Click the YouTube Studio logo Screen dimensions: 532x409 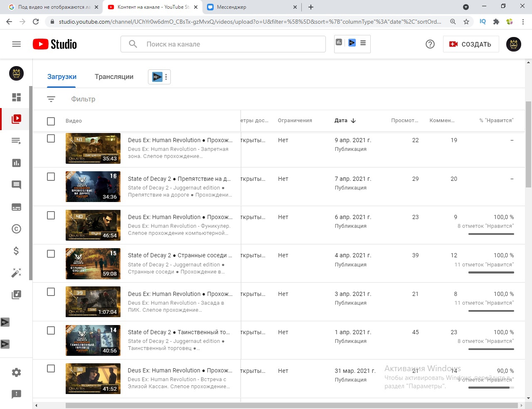pyautogui.click(x=55, y=44)
